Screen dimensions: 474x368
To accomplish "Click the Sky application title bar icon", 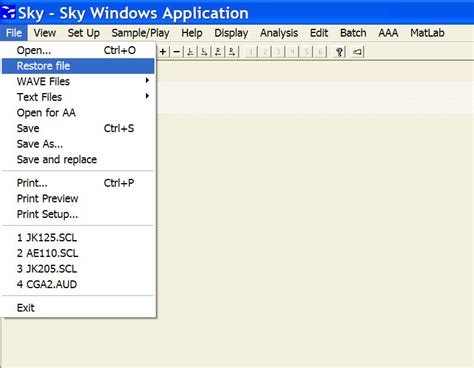I will pyautogui.click(x=8, y=13).
